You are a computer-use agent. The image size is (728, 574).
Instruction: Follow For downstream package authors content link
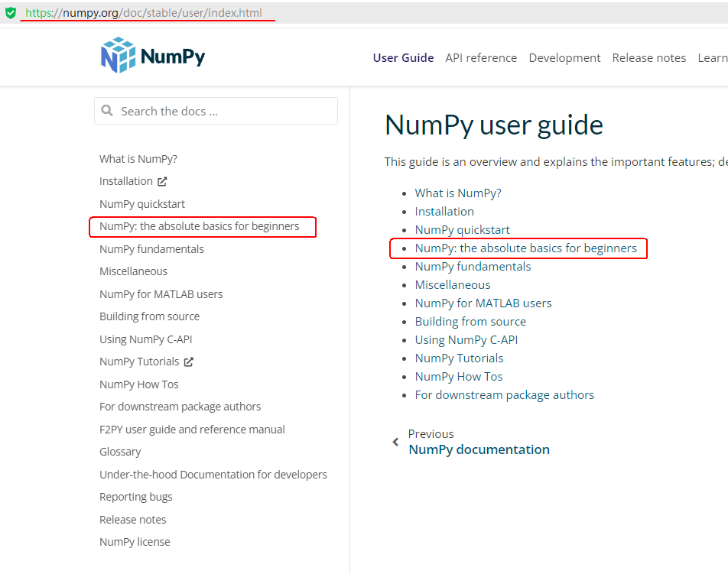(504, 395)
